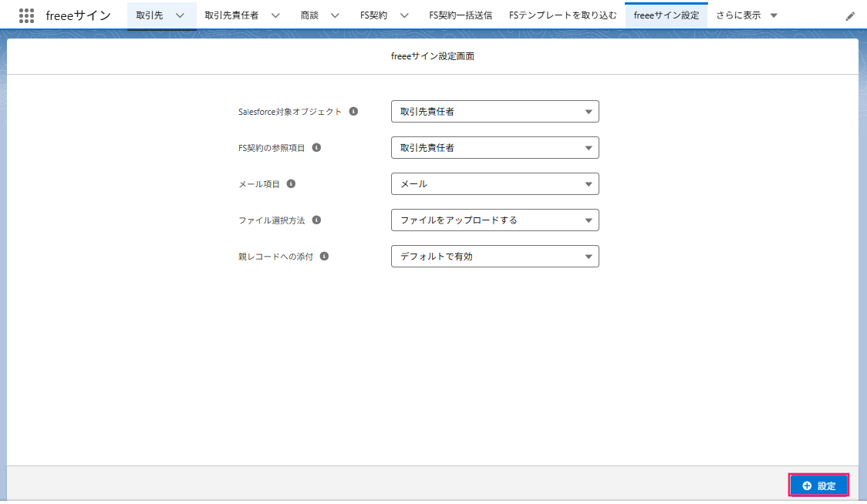Image resolution: width=867 pixels, height=504 pixels.
Task: Expand the FS契約 tab chevron menu
Action: coord(404,15)
